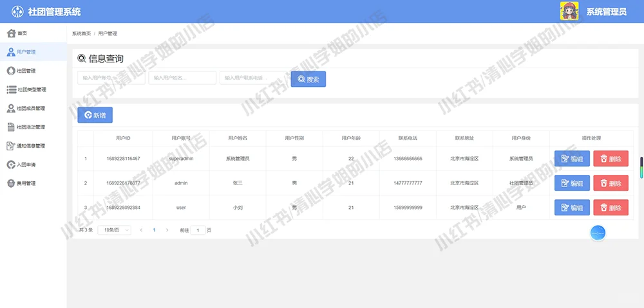
Task: Click the next page arrow
Action: [167, 230]
